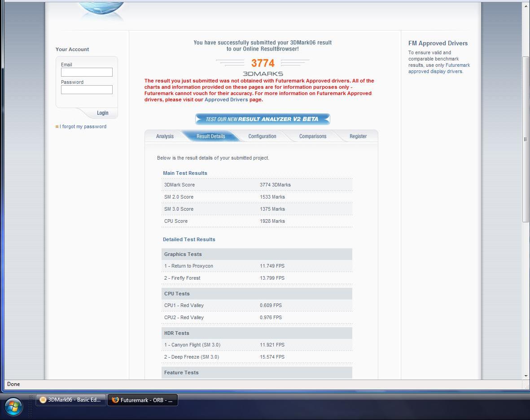This screenshot has height=420, width=530.
Task: Click the 'Detailed Test Results' heading
Action: tap(189, 239)
